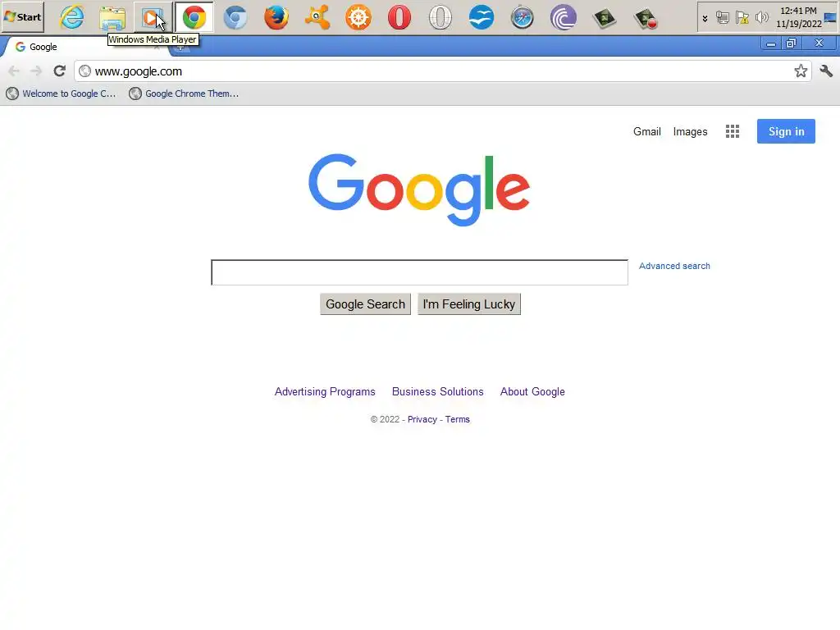Viewport: 840px width, 630px height.
Task: Open the network tray icon
Action: 722,18
